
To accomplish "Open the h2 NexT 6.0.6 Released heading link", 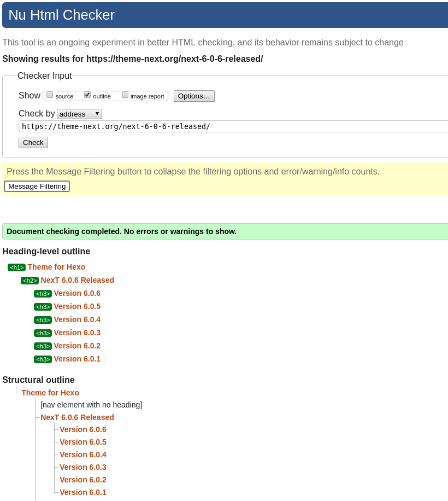I will [x=77, y=280].
